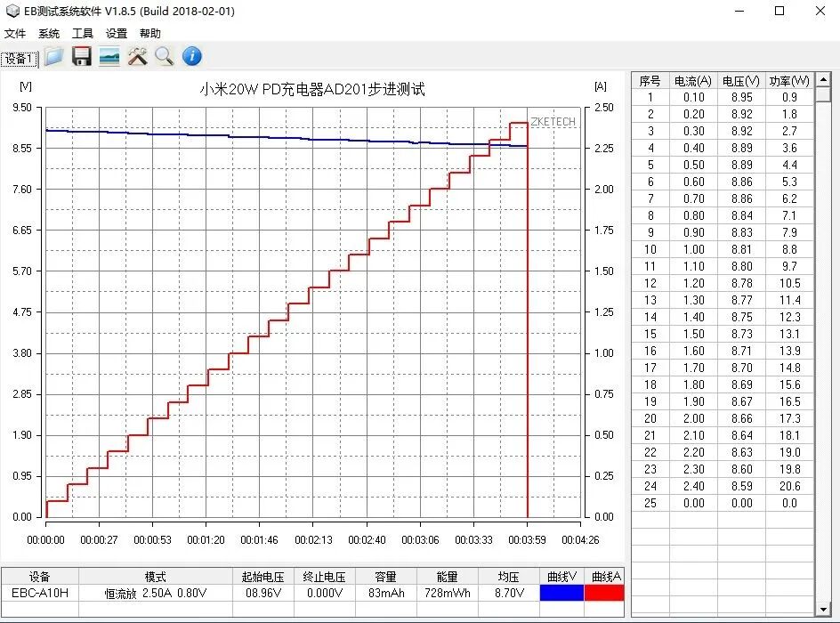This screenshot has height=623, width=840.
Task: Click the 728mWh energy value
Action: 448,593
